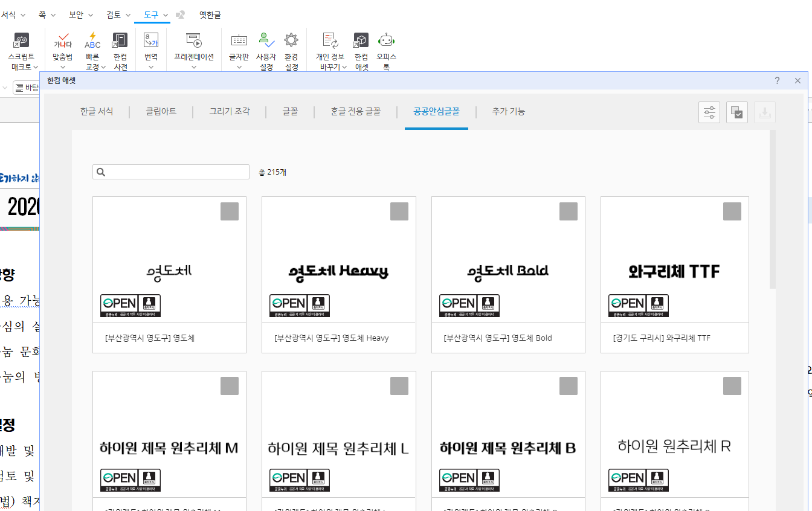Switch to the 그리기 조각 tab
The image size is (812, 511).
pos(230,112)
